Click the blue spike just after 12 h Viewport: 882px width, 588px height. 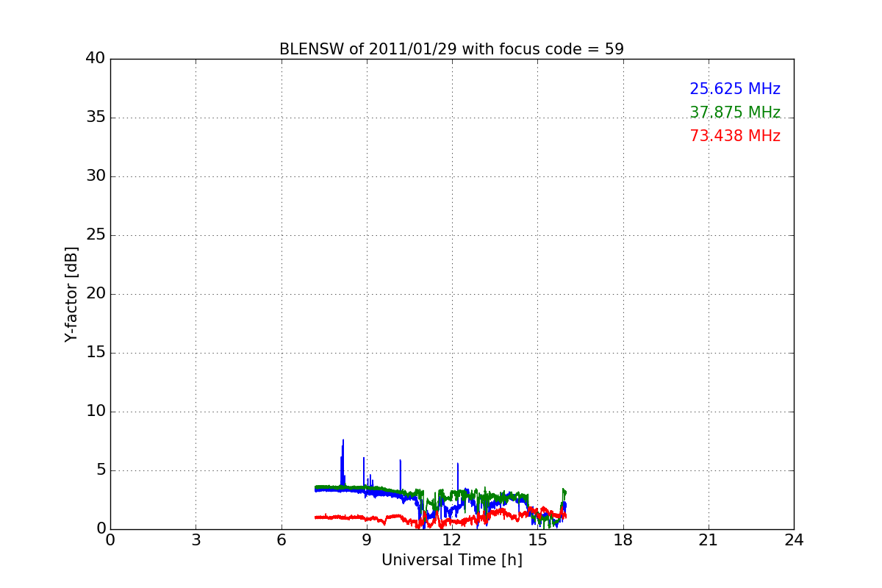click(458, 481)
